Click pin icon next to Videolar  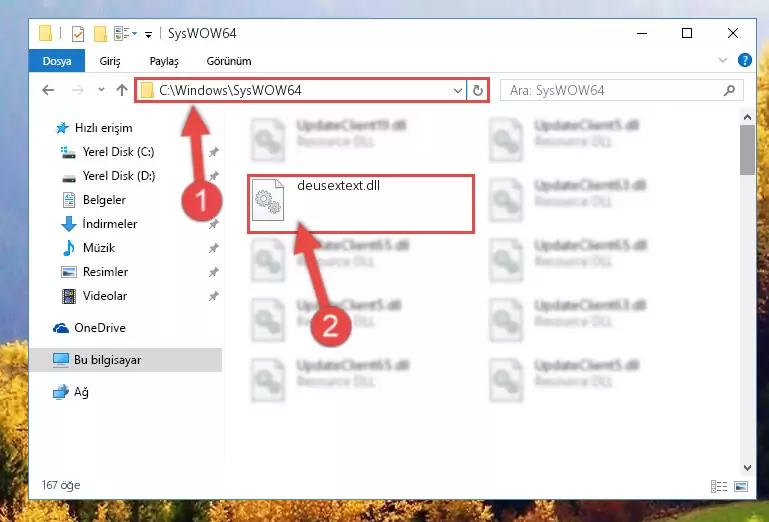pyautogui.click(x=213, y=296)
